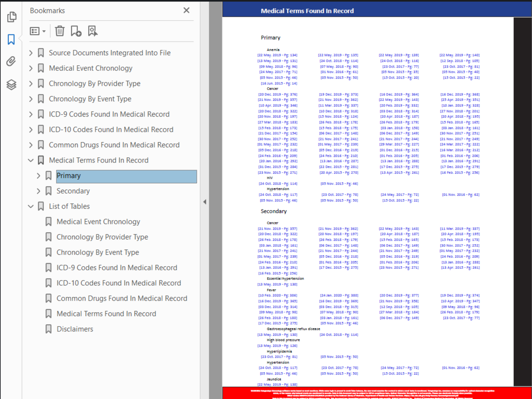Click the Primary section heading in document
Viewport: 532px width, 399px height.
(x=270, y=38)
